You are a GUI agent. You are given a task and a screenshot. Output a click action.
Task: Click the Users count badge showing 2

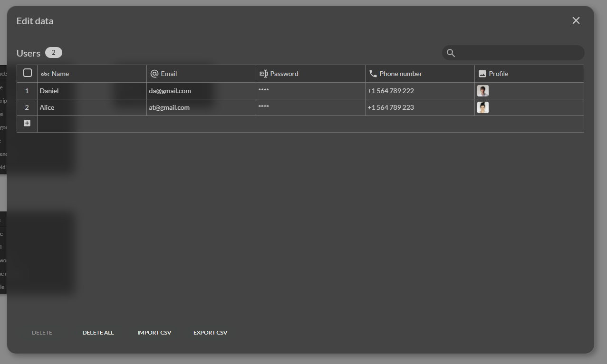tap(54, 53)
